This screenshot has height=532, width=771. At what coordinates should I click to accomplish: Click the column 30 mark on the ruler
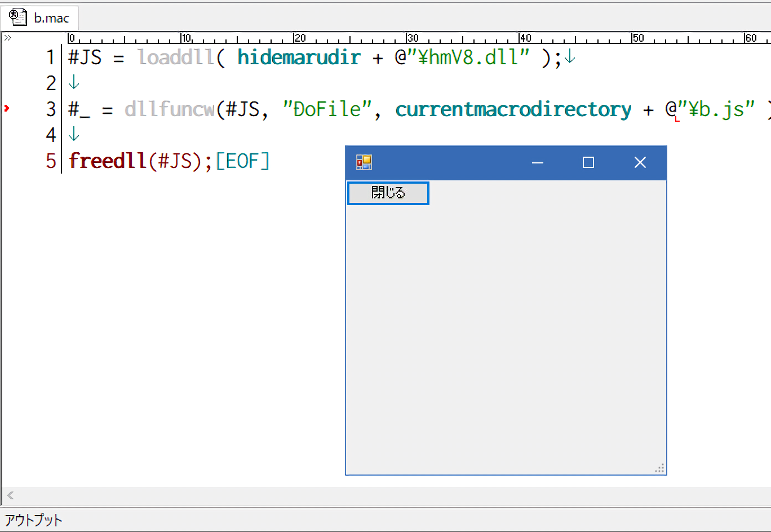412,38
